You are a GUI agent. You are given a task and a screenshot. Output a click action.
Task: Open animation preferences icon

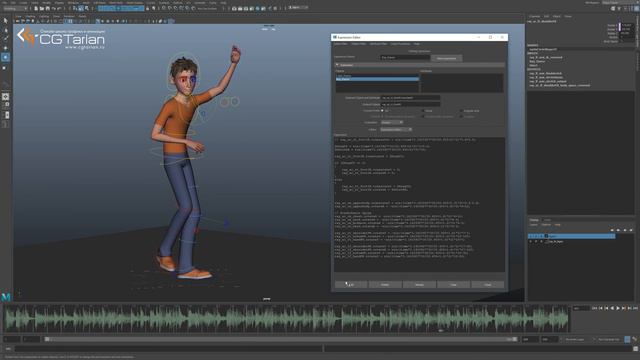634,339
